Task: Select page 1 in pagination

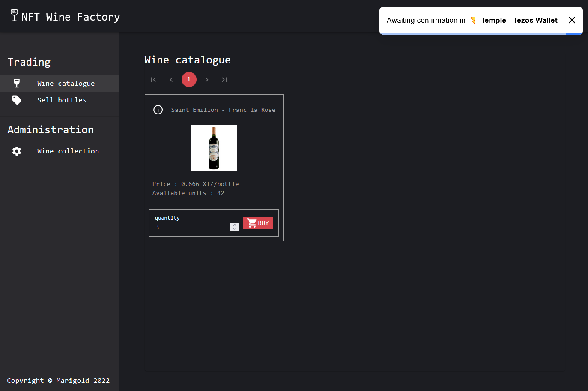Action: 189,80
